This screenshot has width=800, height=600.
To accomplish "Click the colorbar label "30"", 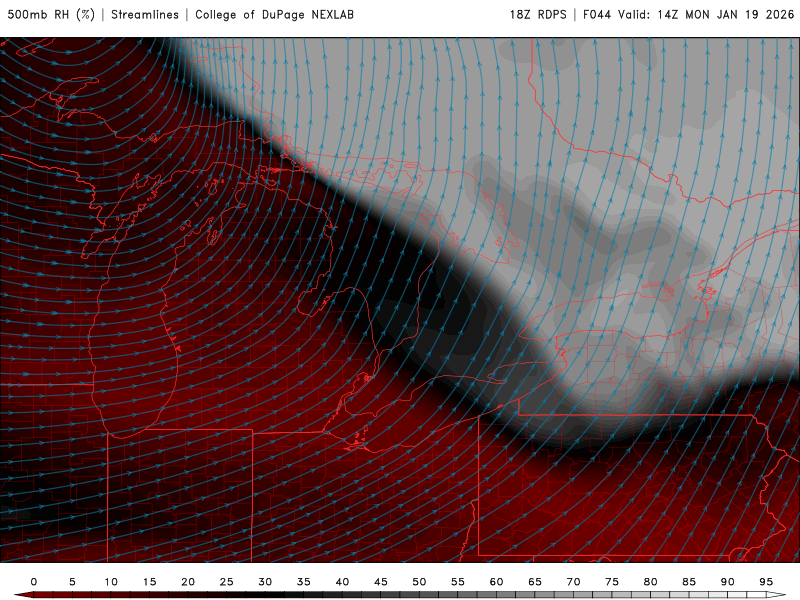I will pos(265,582).
